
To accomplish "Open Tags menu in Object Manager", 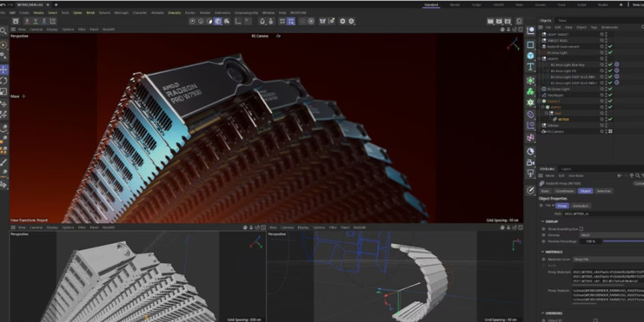I will (594, 28).
